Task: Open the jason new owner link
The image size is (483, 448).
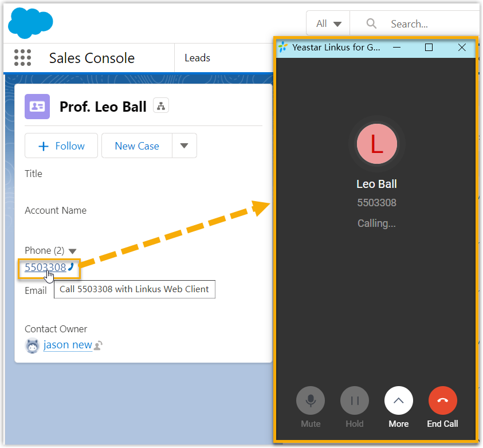Action: click(x=68, y=345)
